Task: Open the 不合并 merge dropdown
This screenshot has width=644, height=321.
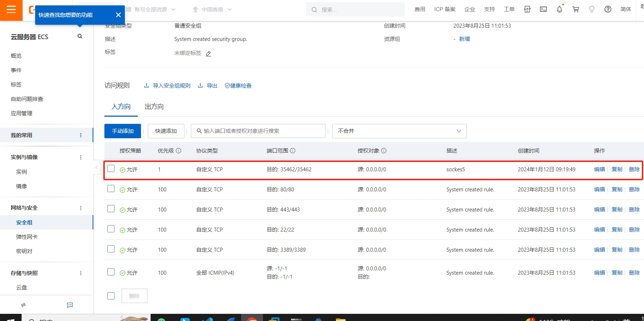Action: (399, 131)
